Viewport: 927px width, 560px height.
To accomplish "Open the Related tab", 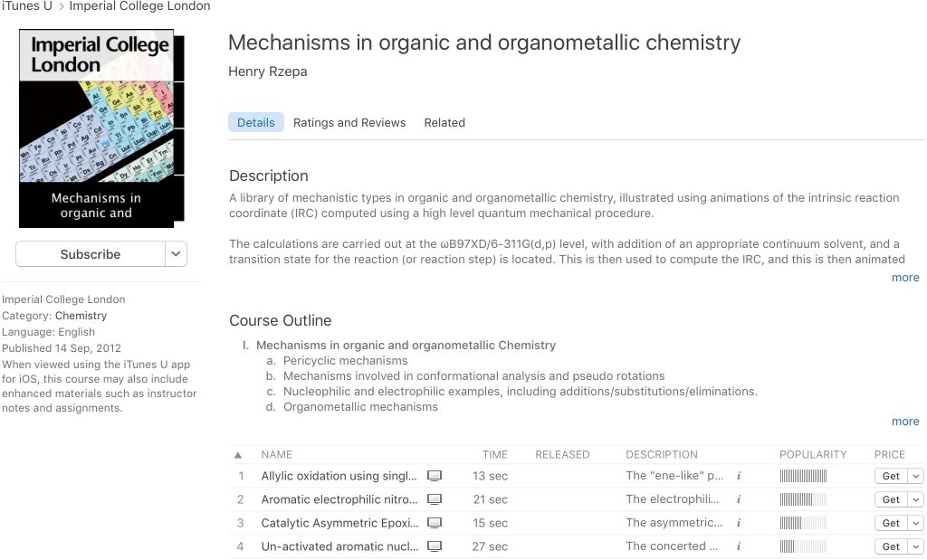I will tap(444, 123).
